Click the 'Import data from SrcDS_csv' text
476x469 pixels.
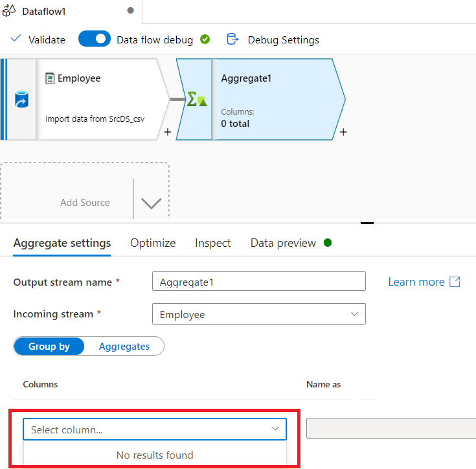95,119
